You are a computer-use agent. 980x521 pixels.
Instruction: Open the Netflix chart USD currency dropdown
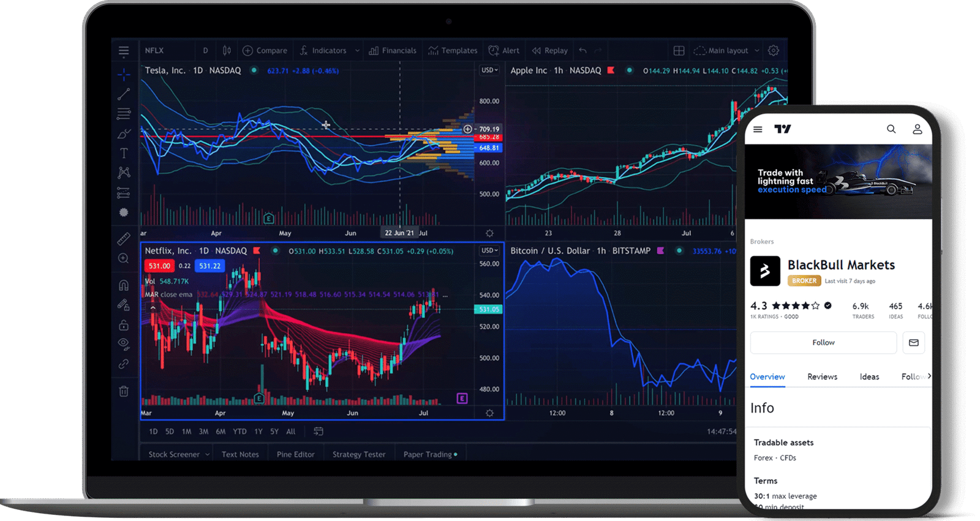(489, 250)
